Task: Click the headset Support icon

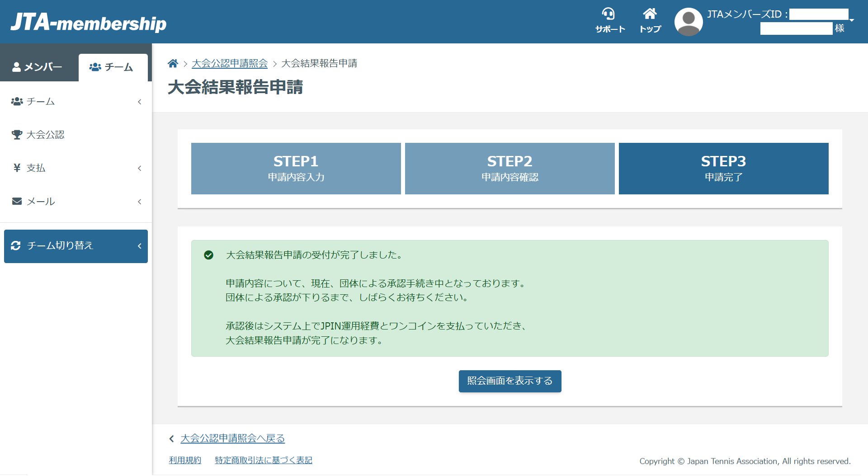Action: [x=609, y=14]
